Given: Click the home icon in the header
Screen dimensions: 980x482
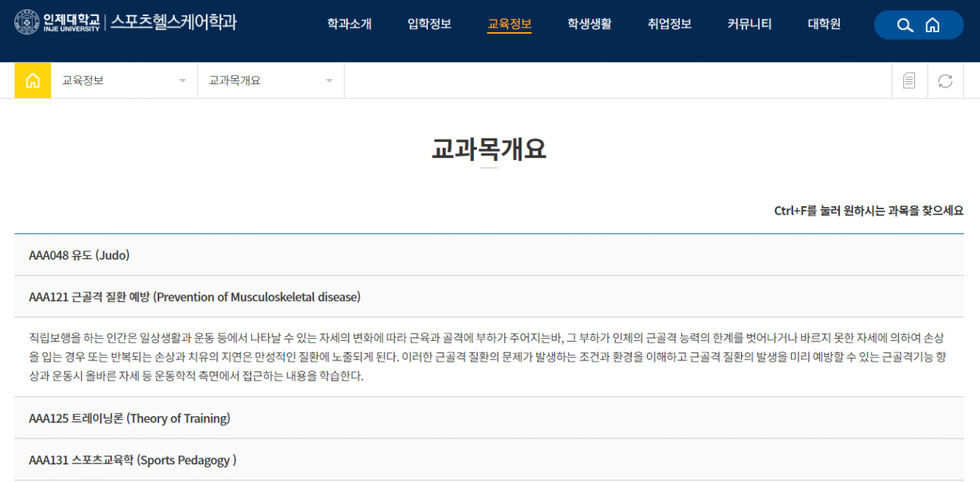Looking at the screenshot, I should tap(933, 25).
